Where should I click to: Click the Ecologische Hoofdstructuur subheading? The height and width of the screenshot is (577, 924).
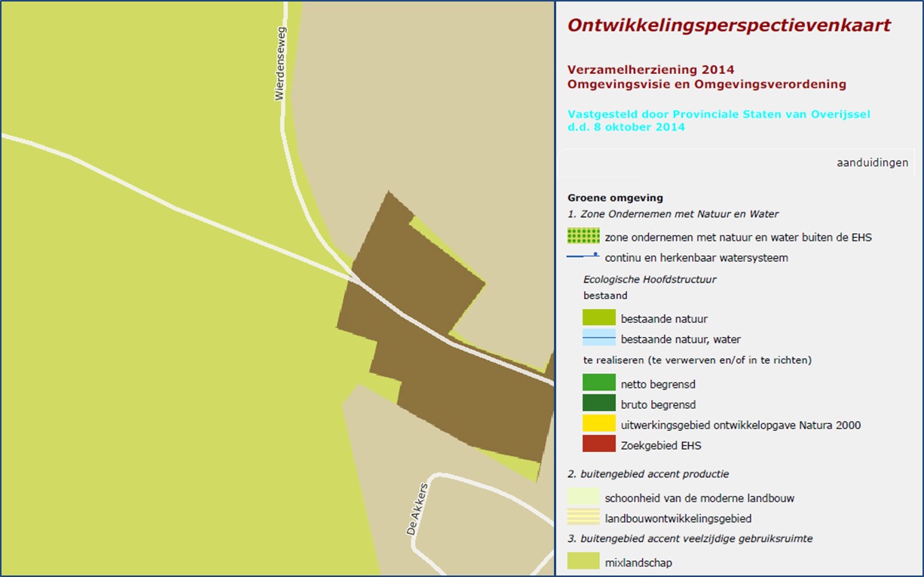(x=650, y=279)
